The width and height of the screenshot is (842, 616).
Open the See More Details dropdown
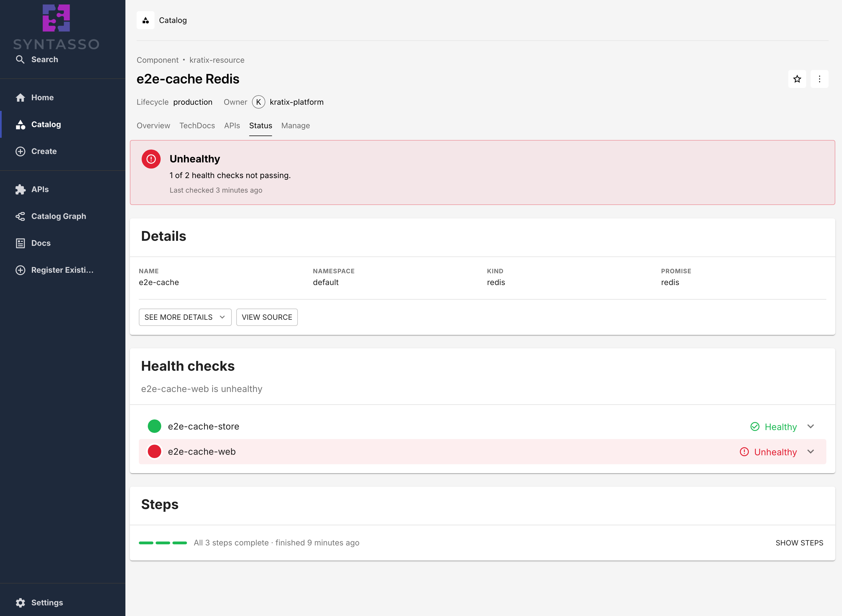185,317
